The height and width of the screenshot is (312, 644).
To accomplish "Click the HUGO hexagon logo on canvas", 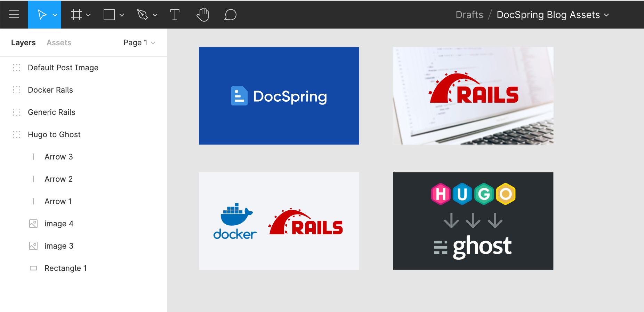I will (x=473, y=194).
